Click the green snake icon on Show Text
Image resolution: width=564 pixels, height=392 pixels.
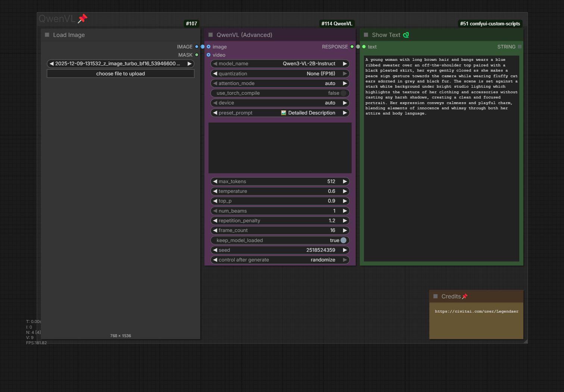point(406,35)
